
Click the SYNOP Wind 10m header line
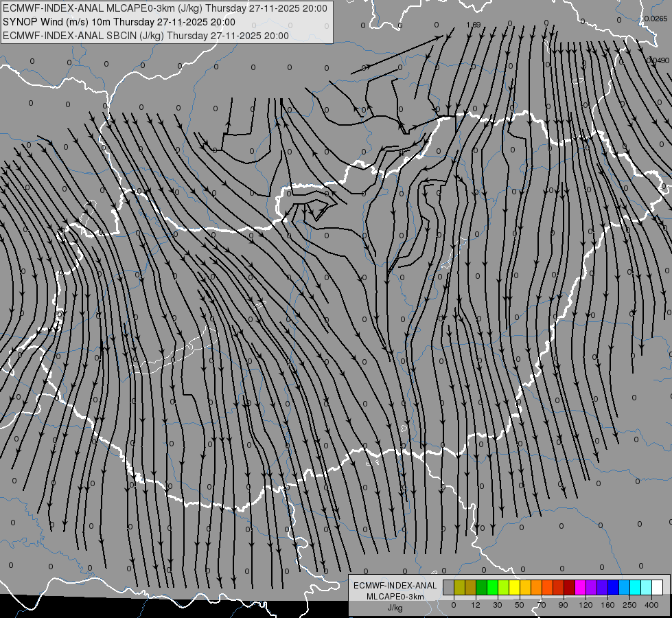point(119,22)
